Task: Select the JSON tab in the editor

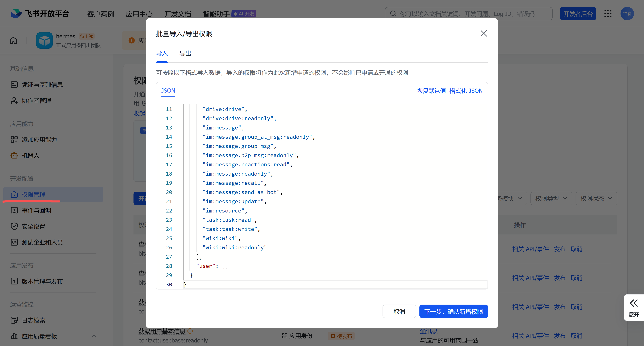Action: point(168,91)
